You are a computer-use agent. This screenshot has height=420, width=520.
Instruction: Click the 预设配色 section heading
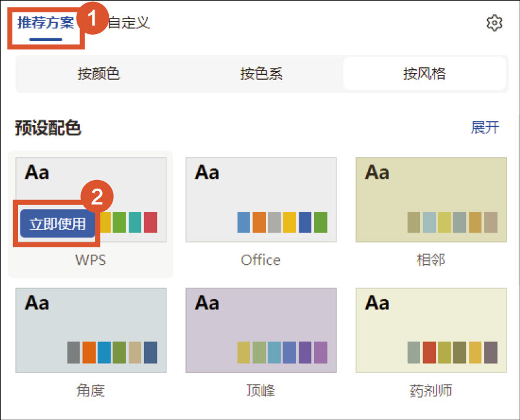tap(48, 128)
